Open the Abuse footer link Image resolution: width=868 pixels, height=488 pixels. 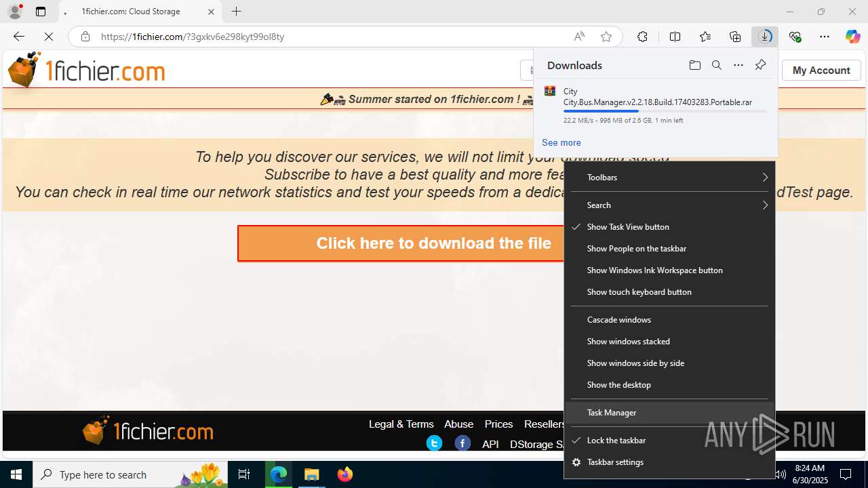coord(458,424)
